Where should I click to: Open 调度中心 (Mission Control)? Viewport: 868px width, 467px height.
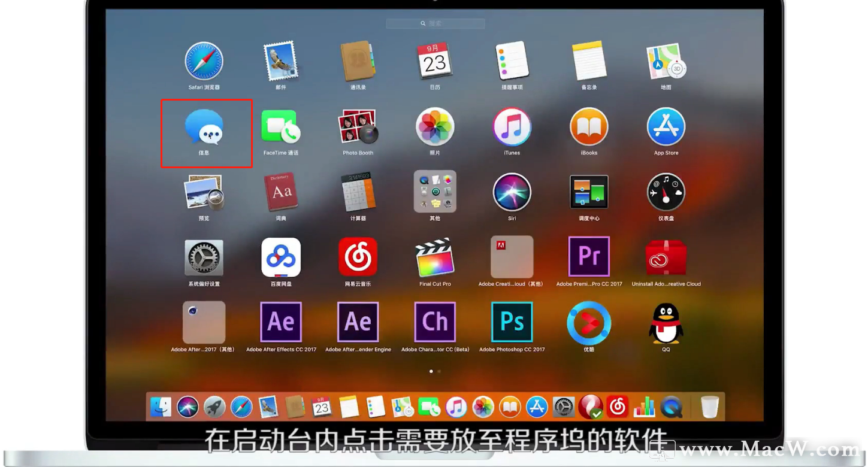589,192
